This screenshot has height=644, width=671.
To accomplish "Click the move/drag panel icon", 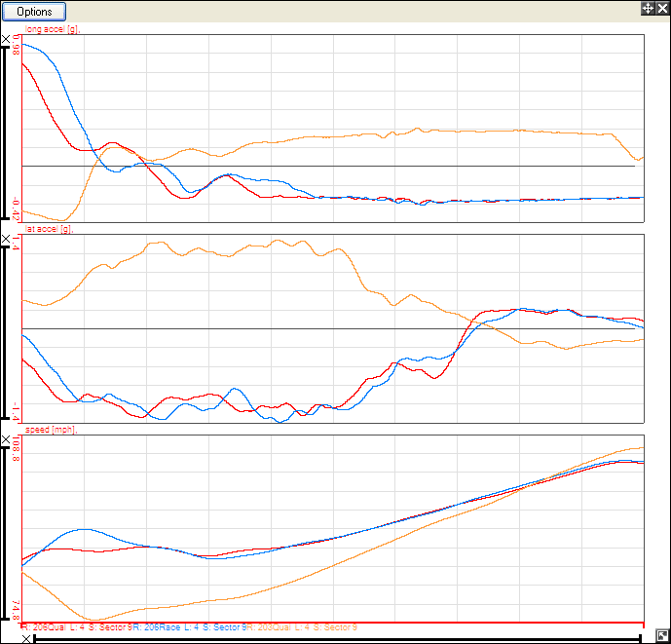I will pos(647,8).
